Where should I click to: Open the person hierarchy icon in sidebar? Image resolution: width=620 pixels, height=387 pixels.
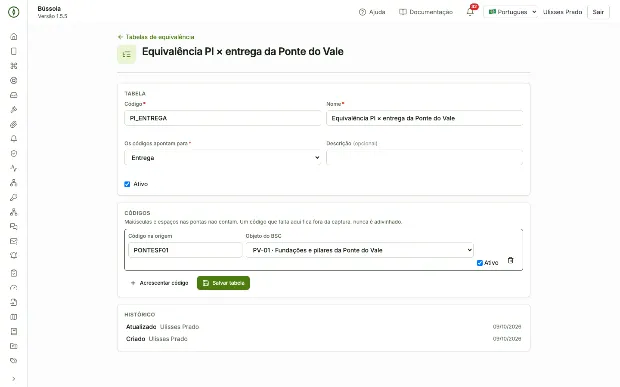13,183
